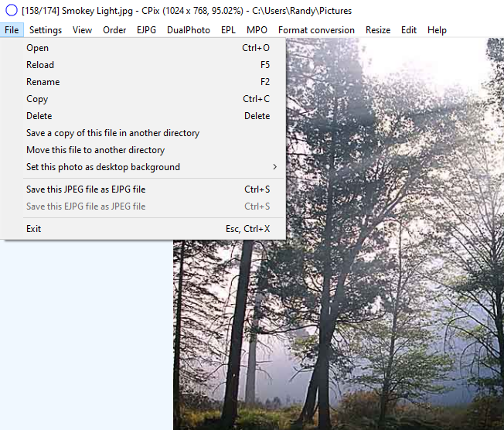Image resolution: width=504 pixels, height=430 pixels.
Task: Select the Delete menu entry
Action: click(x=143, y=116)
